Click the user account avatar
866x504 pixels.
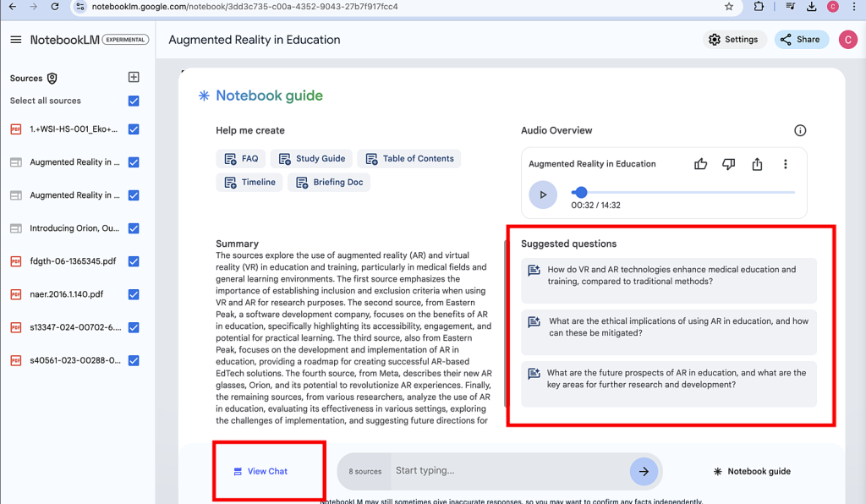847,40
